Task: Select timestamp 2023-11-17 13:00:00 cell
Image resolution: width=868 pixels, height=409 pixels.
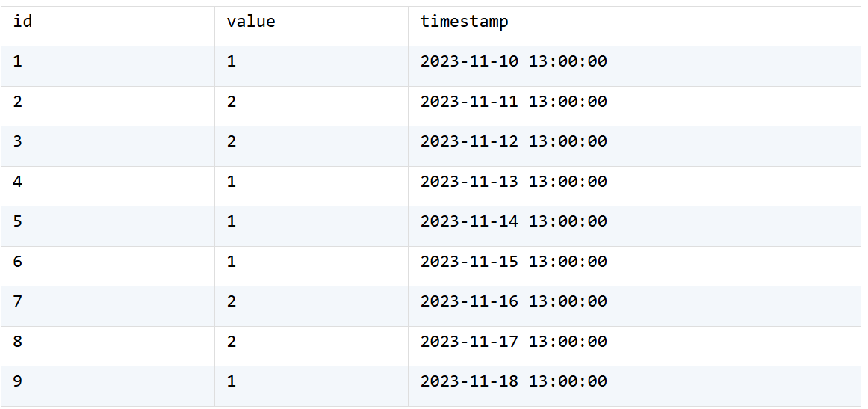Action: click(634, 346)
